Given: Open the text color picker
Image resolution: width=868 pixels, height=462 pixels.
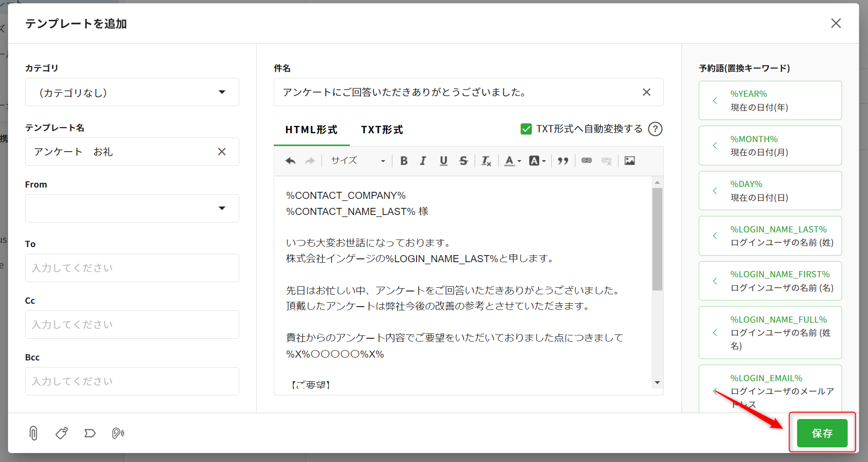Looking at the screenshot, I should [512, 161].
